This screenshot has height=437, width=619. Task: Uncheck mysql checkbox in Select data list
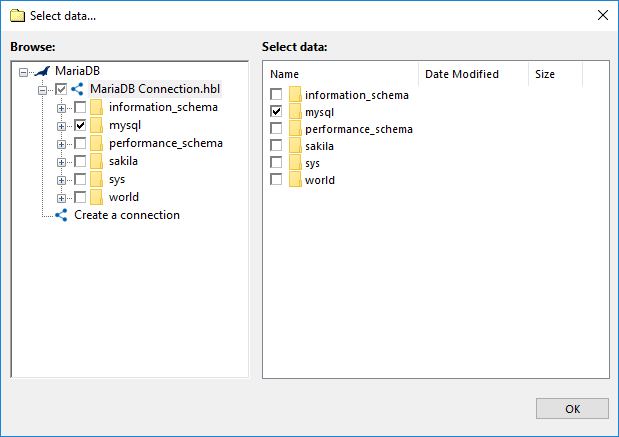point(276,112)
